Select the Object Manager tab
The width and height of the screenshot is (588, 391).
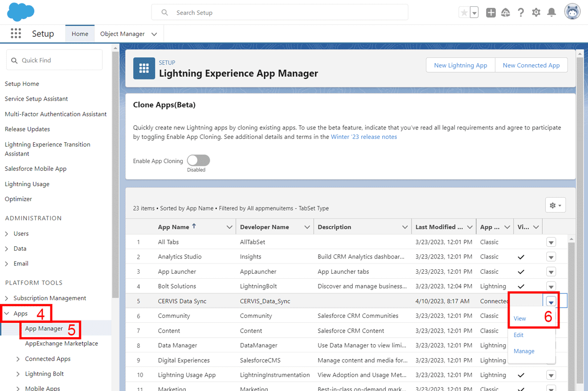[x=122, y=34]
